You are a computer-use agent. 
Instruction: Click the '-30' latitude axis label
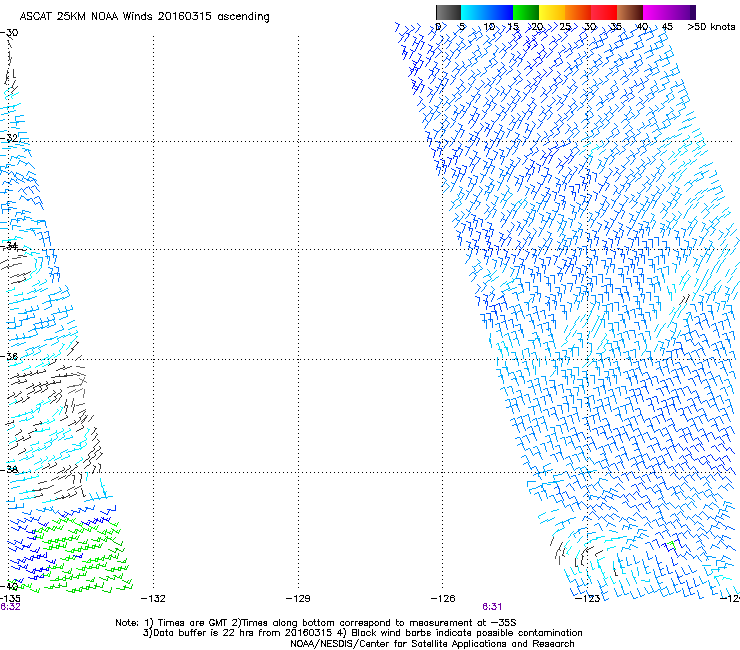point(9,33)
